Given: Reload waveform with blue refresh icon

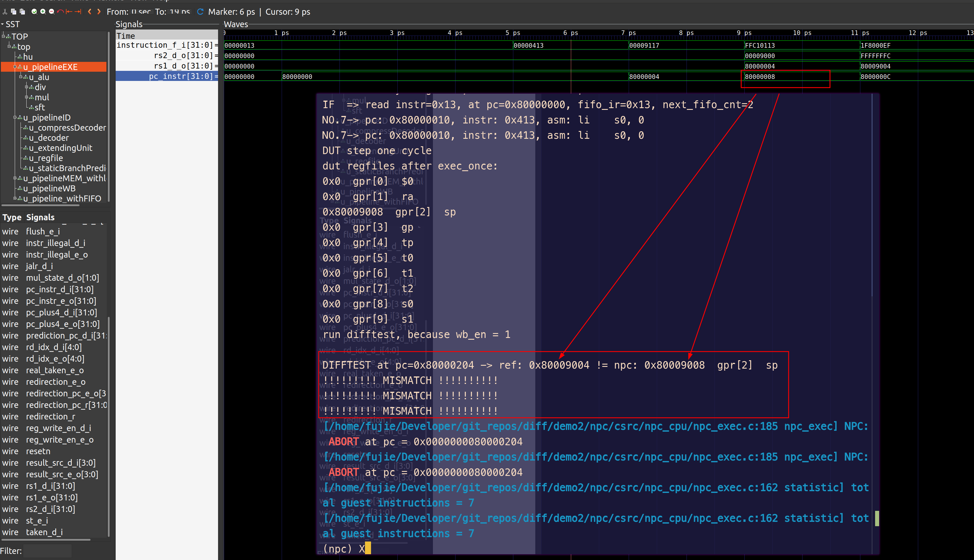Looking at the screenshot, I should click(200, 12).
